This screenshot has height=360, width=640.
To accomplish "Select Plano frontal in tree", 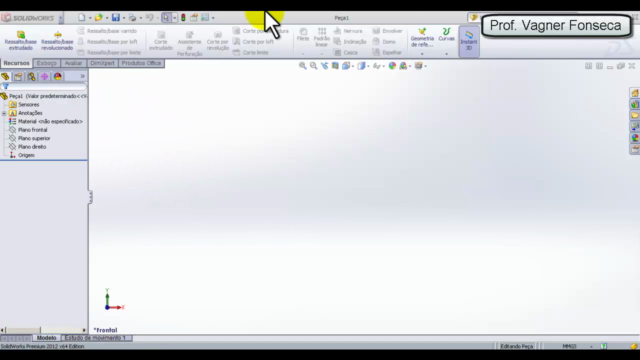I will point(28,130).
